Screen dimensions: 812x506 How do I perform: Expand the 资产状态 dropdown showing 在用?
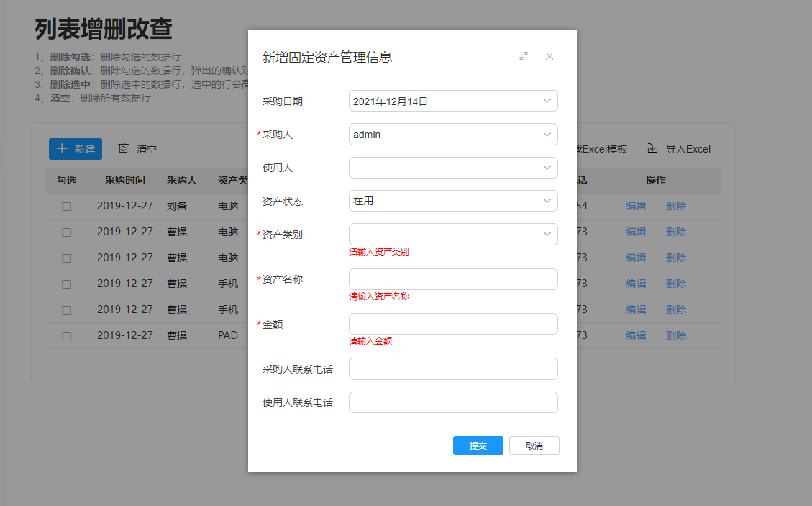(453, 201)
